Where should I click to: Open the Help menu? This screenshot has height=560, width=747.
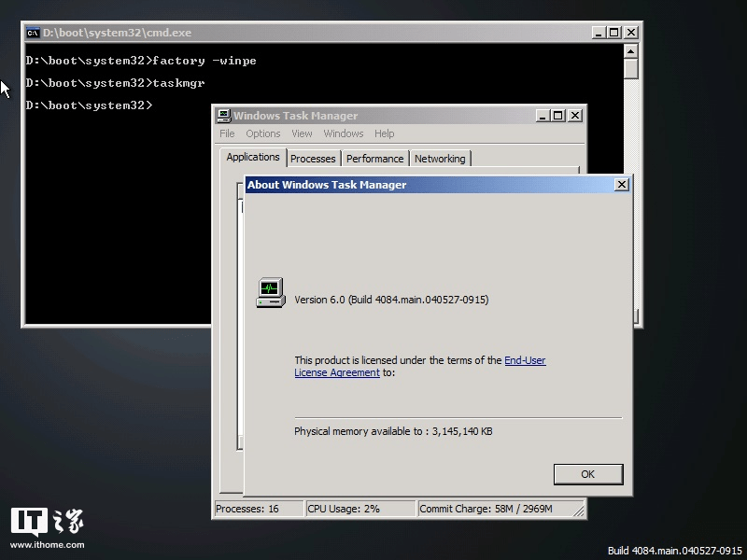click(x=384, y=133)
